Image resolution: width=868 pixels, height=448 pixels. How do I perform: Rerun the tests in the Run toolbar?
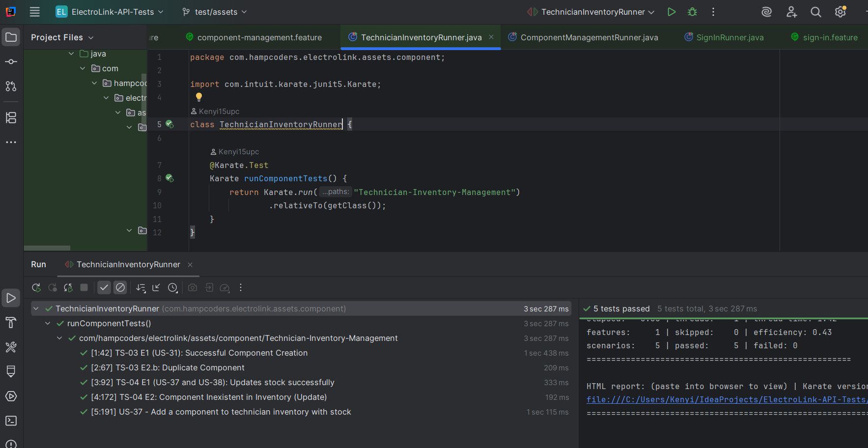point(36,288)
